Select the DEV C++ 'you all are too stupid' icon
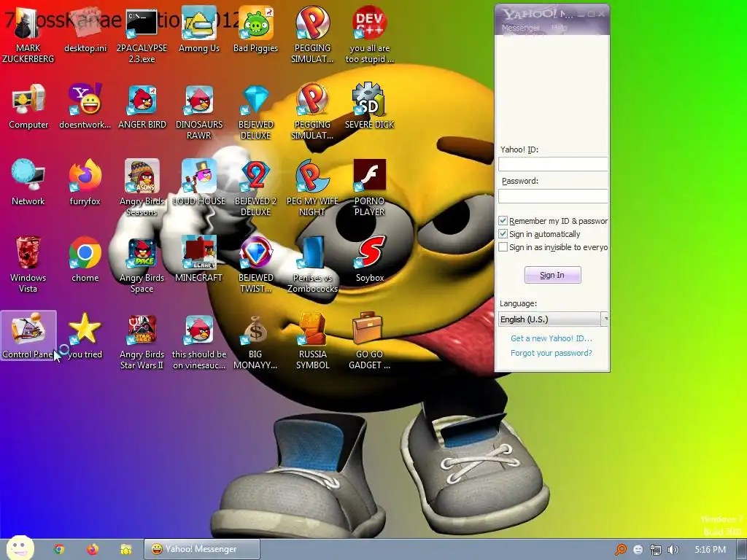 [370, 36]
